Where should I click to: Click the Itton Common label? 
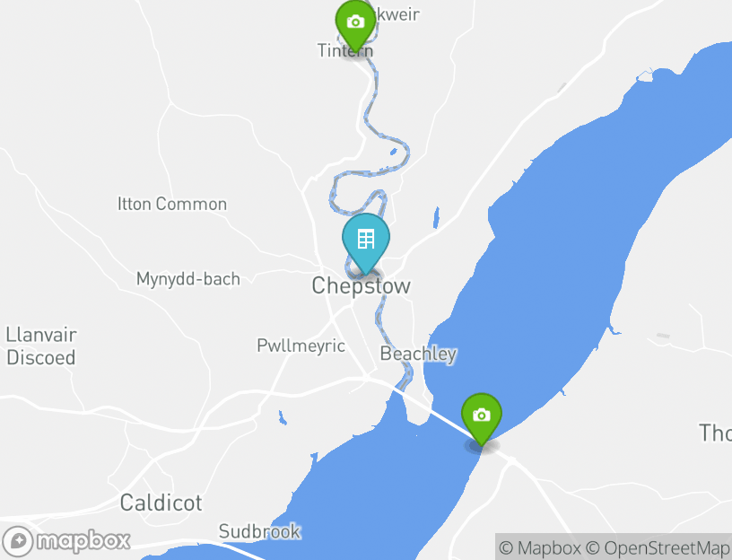click(x=172, y=204)
